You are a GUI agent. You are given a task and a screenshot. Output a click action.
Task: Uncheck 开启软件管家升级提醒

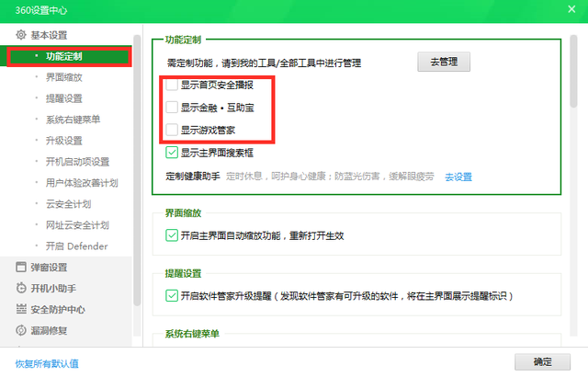coord(172,295)
